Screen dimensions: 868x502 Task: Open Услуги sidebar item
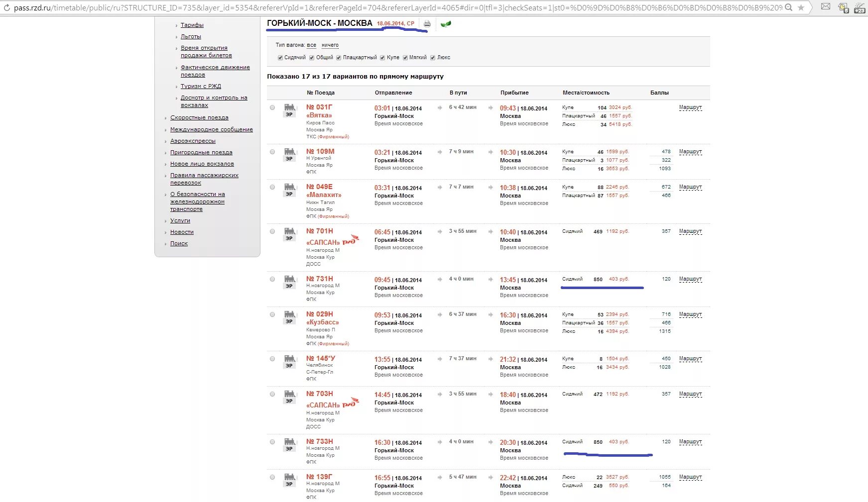click(180, 221)
